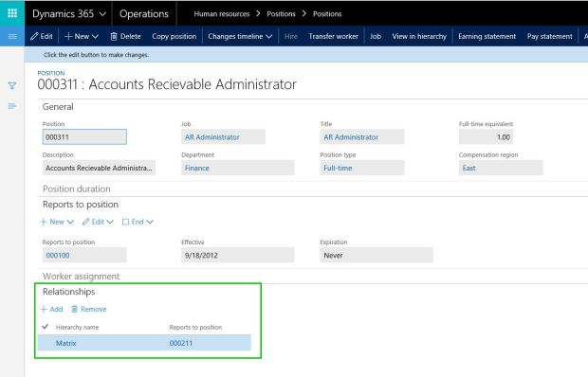Show the related information list icon
Viewport: 588px width, 377px height.
12,106
